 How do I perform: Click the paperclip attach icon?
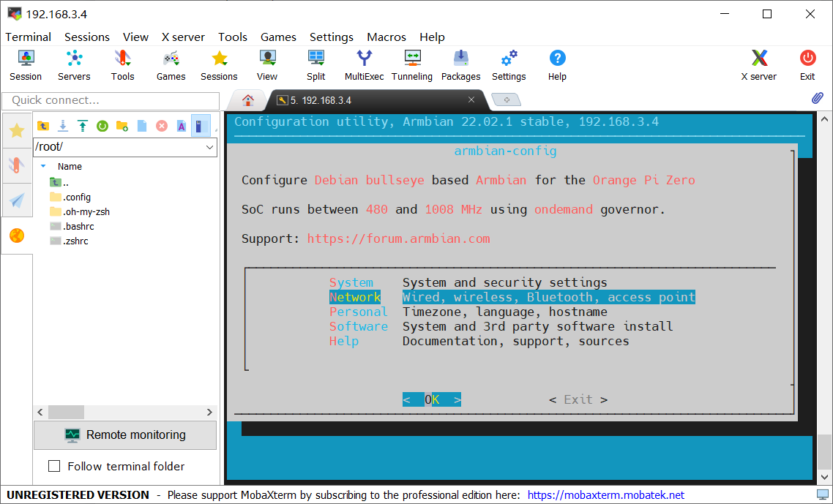tap(818, 98)
